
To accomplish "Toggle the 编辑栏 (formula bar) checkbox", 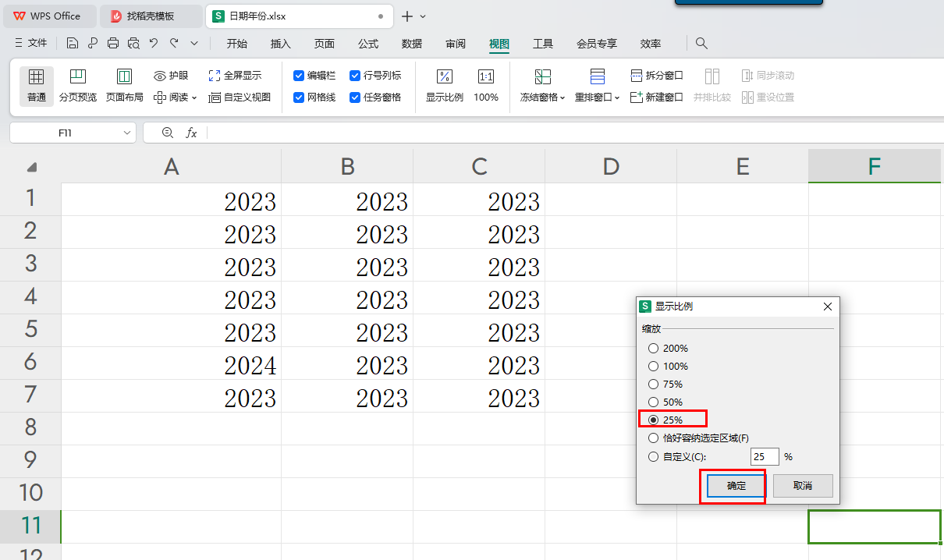I will [299, 76].
